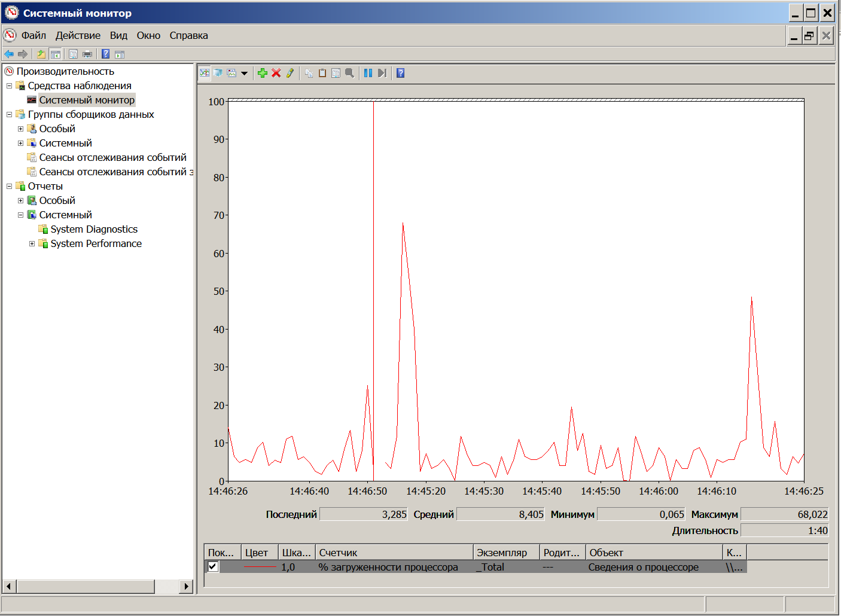This screenshot has width=841, height=616.
Task: Click the Back arrow in main toolbar
Action: [x=9, y=54]
